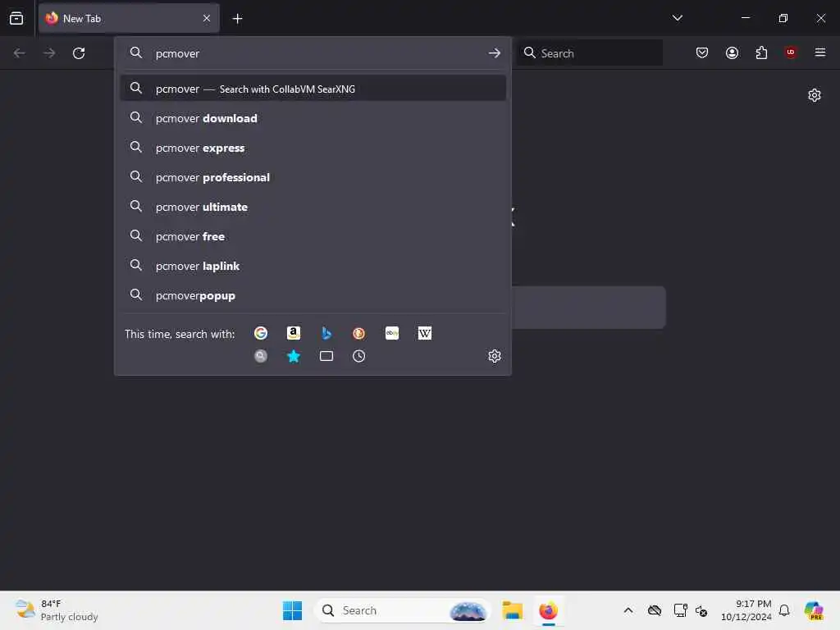
Task: Open a new tab with plus button
Action: pyautogui.click(x=237, y=19)
